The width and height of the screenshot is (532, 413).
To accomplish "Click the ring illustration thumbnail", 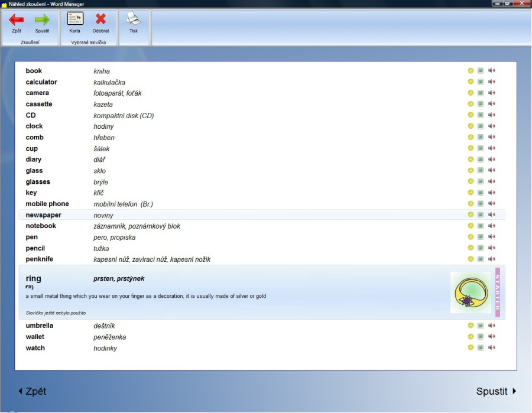I will click(x=471, y=292).
